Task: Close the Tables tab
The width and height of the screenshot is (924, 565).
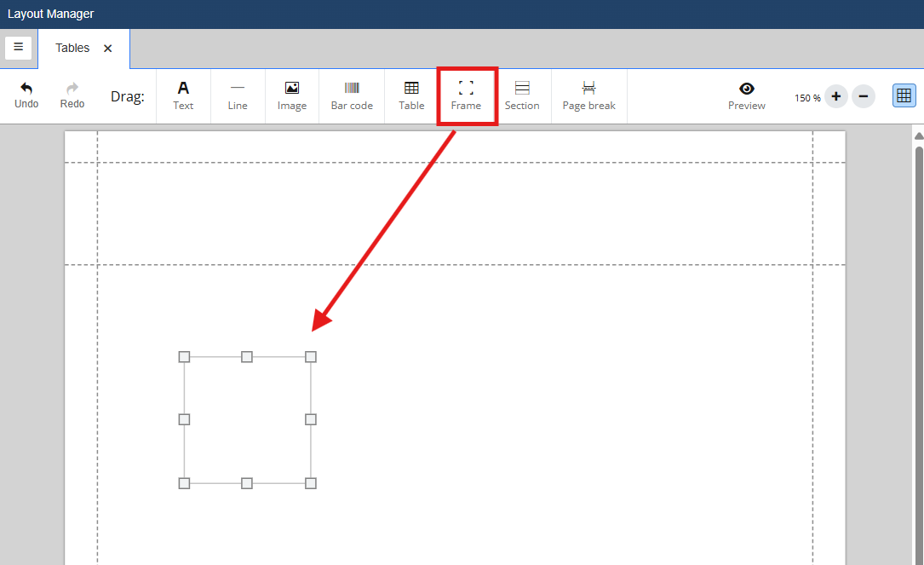Action: [108, 49]
